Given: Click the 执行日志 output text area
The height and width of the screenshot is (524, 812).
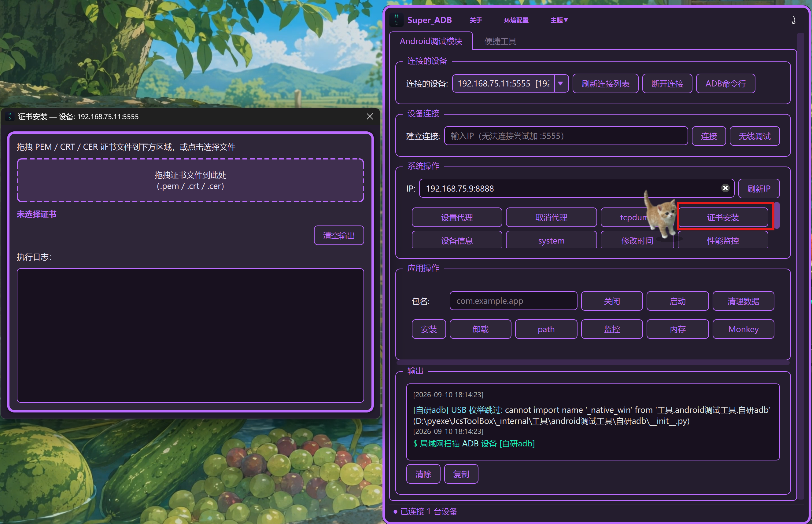Looking at the screenshot, I should [x=190, y=335].
